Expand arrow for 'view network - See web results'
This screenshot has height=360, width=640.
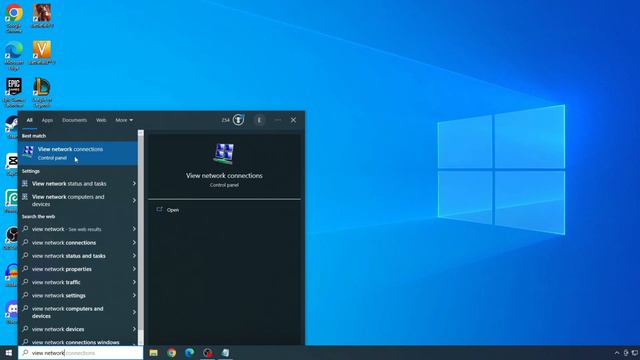pos(134,229)
